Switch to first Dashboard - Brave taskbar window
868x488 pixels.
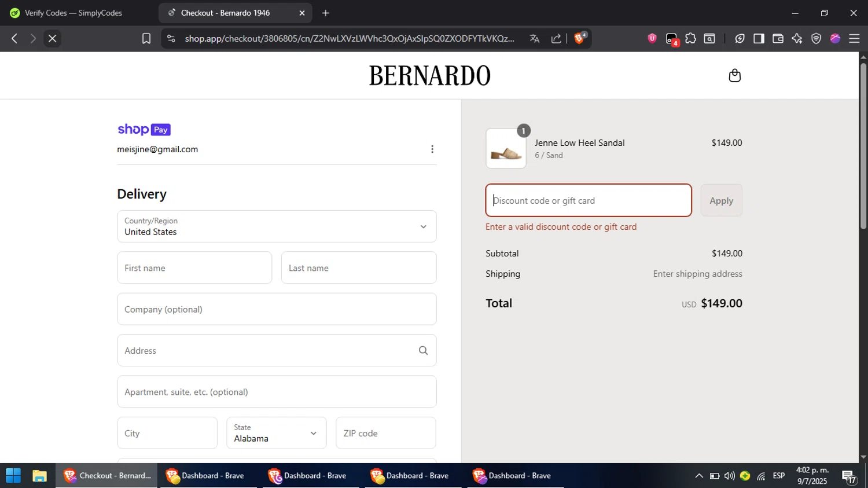pyautogui.click(x=209, y=476)
